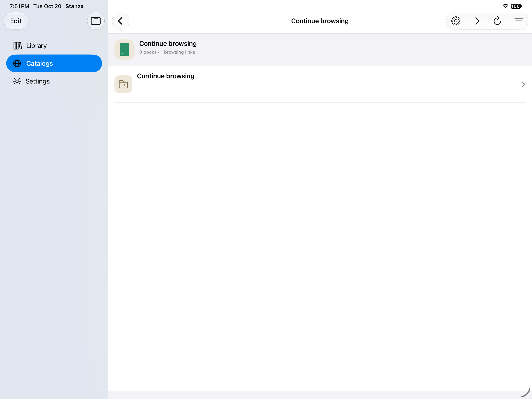
Task: Open the sort/filter lines icon
Action: click(518, 21)
